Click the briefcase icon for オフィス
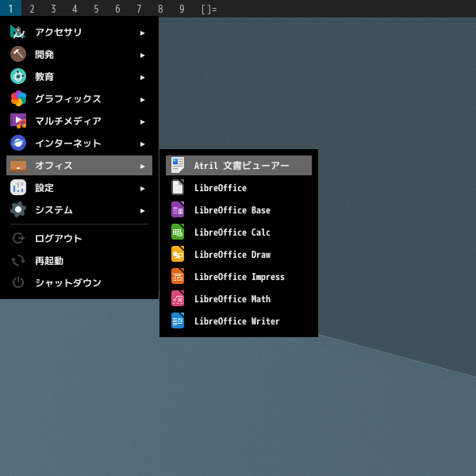476x476 pixels. tap(18, 165)
